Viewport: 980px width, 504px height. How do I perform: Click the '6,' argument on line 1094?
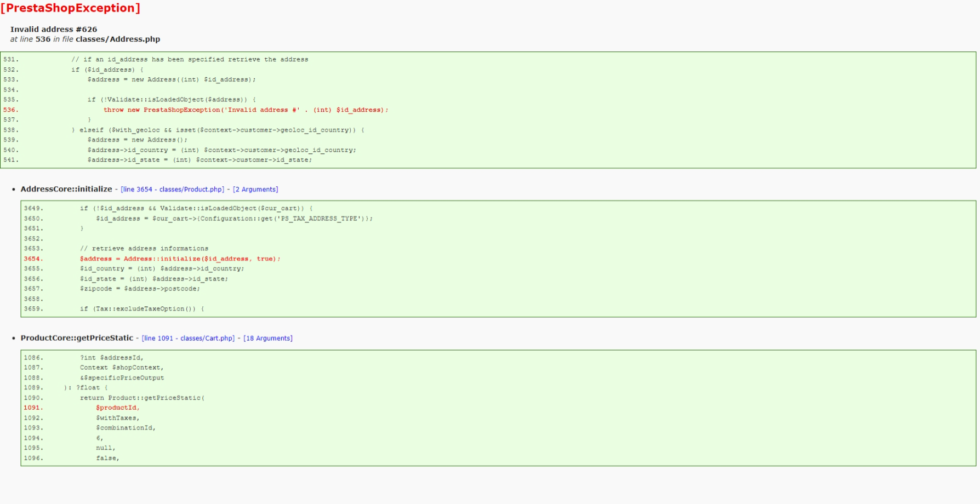point(100,438)
